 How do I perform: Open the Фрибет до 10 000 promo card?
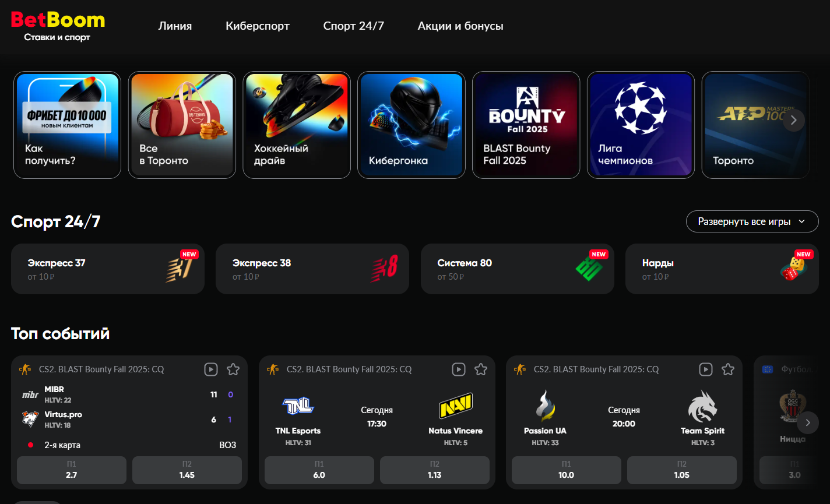(67, 125)
